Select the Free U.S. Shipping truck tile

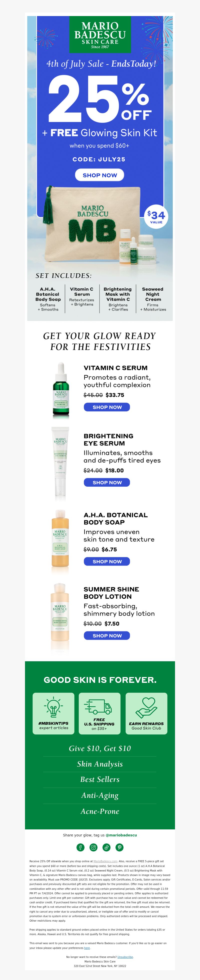(99, 713)
